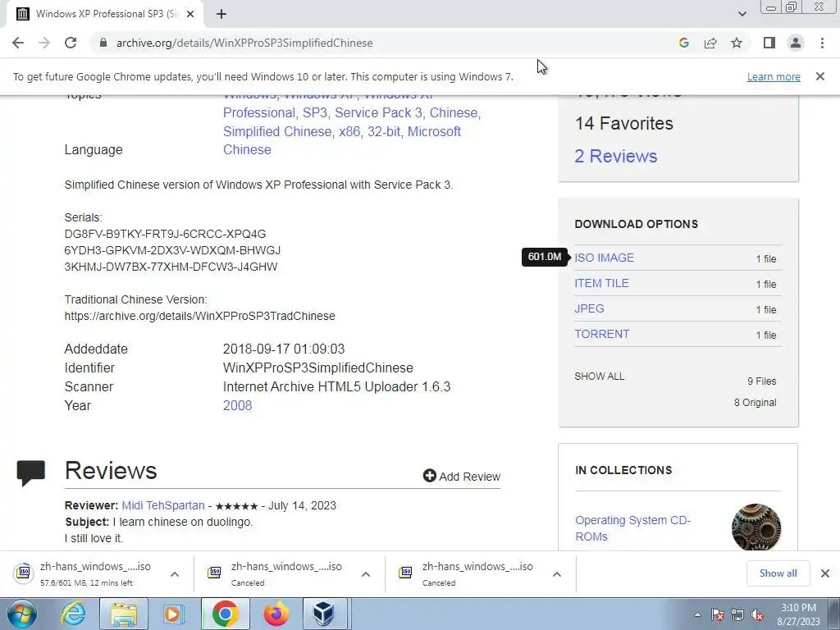Select the Windows XP Professional SP3 tab
840x630 pixels.
(x=104, y=15)
